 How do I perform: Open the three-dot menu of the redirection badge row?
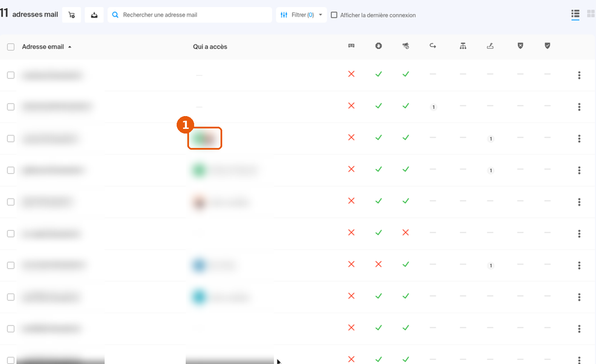pos(579,107)
